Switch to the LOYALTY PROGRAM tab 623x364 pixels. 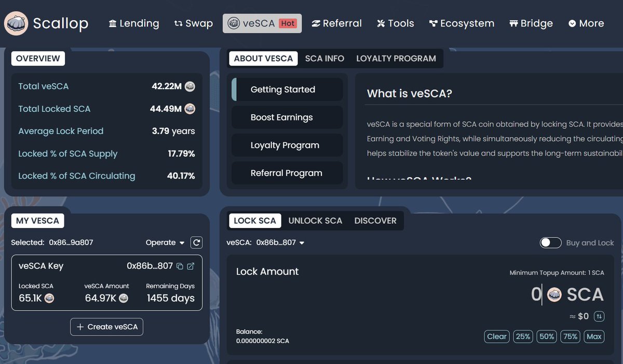pos(396,59)
